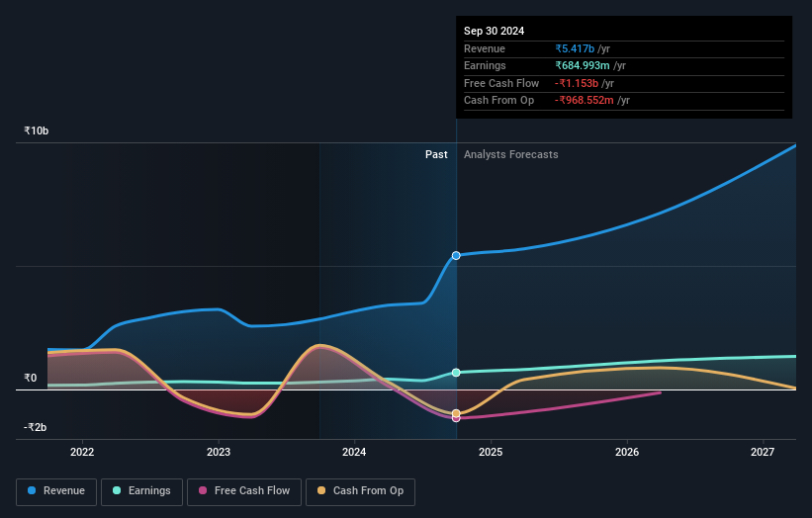Screen dimensions: 812x518
Task: Click the Revenue data point at Sep 2024
Action: point(456,256)
